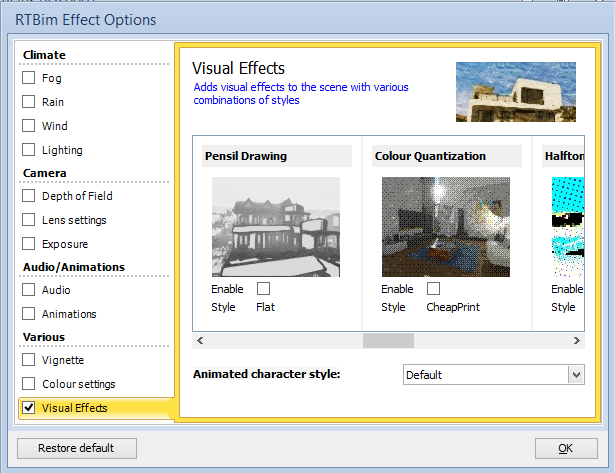Viewport: 615px width, 473px height.
Task: Click the horizontal scrollbar thumb of effects list
Action: (388, 340)
